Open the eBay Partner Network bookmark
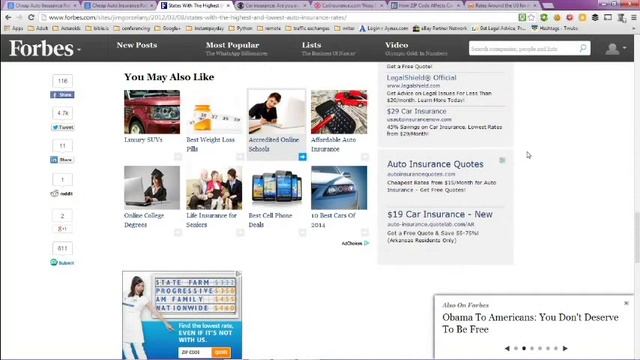The height and width of the screenshot is (360, 640). [x=440, y=28]
